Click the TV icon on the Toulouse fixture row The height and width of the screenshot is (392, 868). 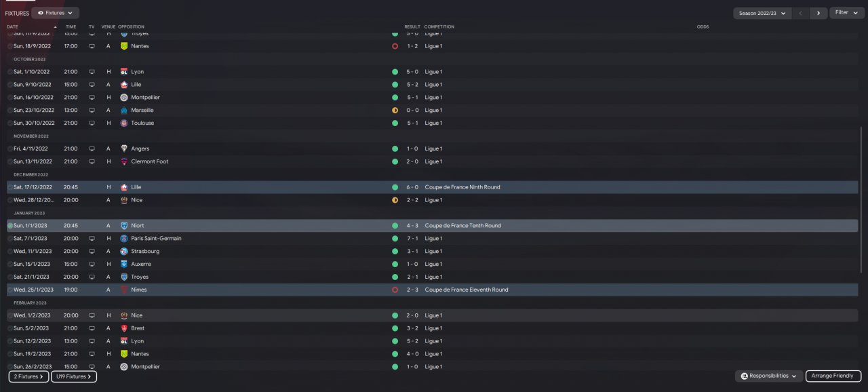[x=92, y=123]
